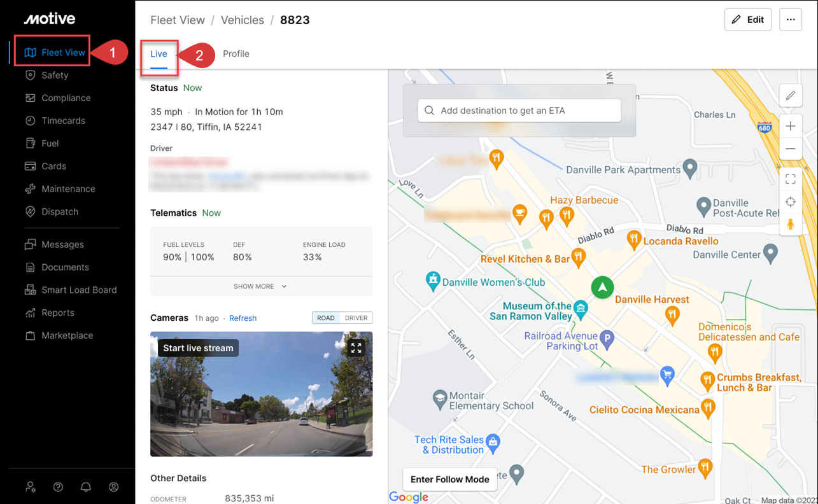This screenshot has width=818, height=504.
Task: Click the Street View pegman icon
Action: coord(791,224)
